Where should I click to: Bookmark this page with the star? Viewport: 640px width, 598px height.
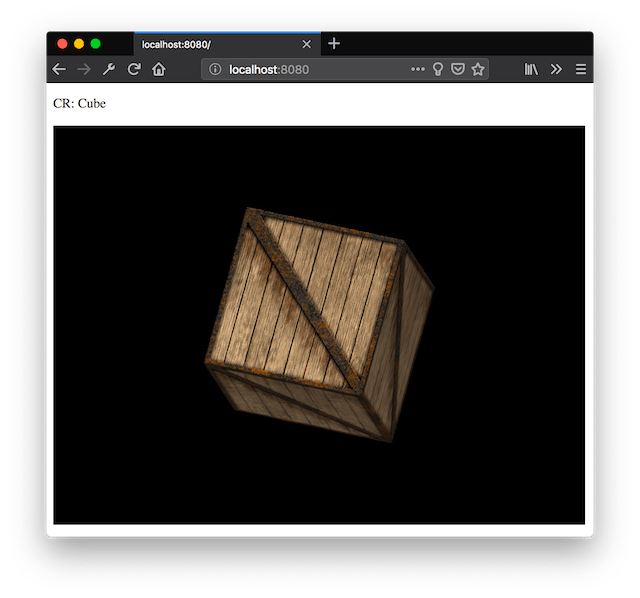[x=478, y=69]
